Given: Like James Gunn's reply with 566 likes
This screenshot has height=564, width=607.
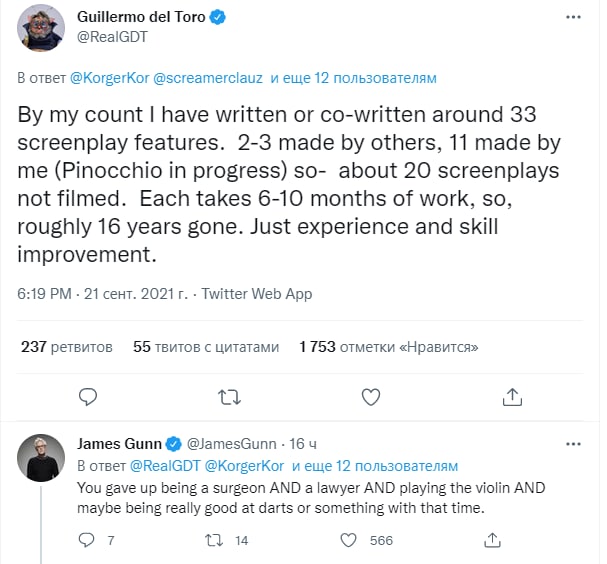Looking at the screenshot, I should point(350,541).
